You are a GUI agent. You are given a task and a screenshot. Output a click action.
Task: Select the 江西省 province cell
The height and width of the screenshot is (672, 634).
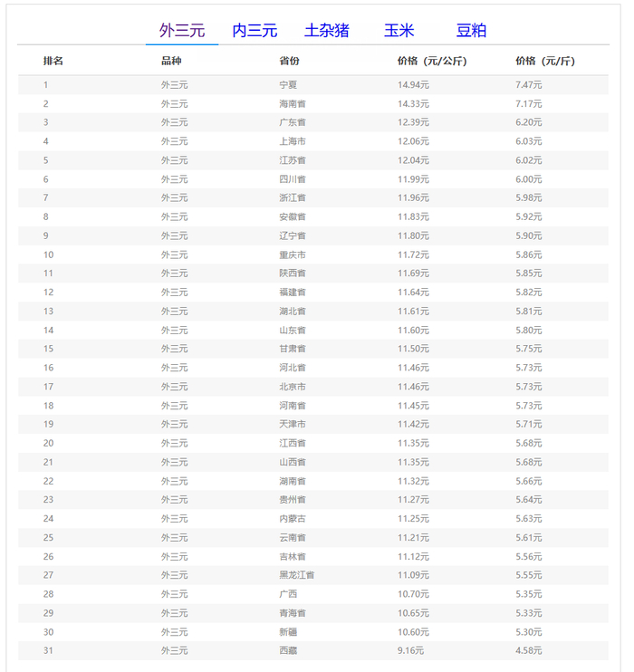point(293,443)
